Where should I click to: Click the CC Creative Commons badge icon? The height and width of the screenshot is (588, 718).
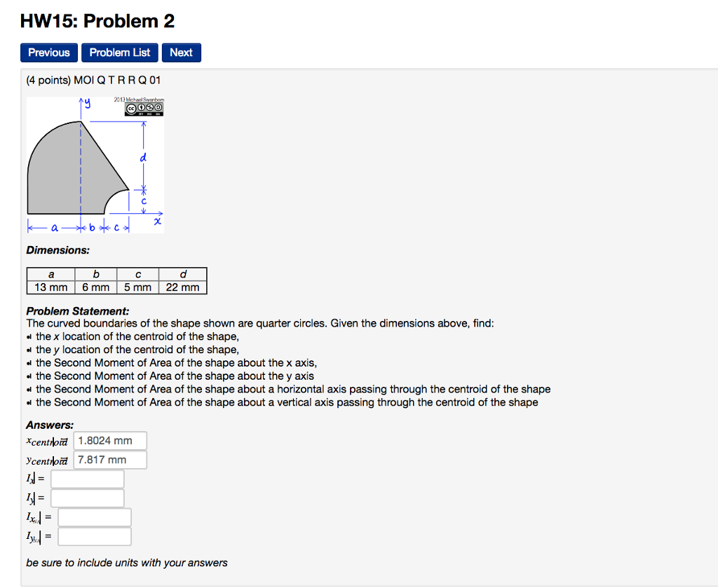pyautogui.click(x=132, y=107)
